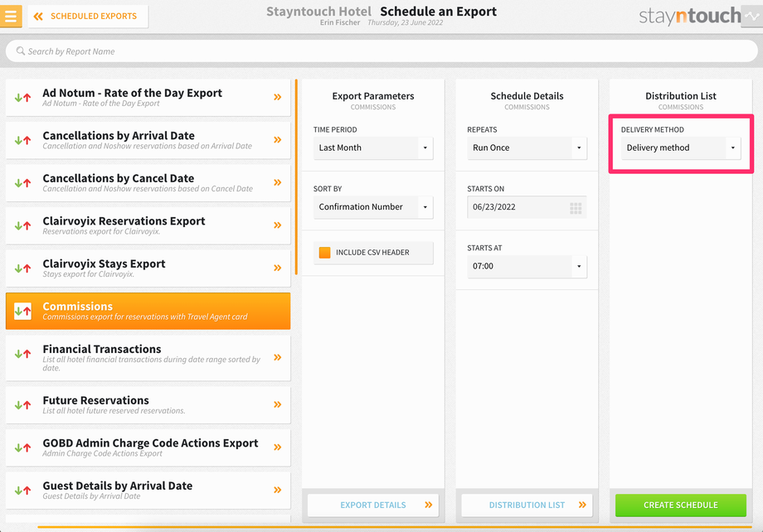The image size is (763, 532).
Task: Click the Search by Report Name field
Action: (x=381, y=51)
